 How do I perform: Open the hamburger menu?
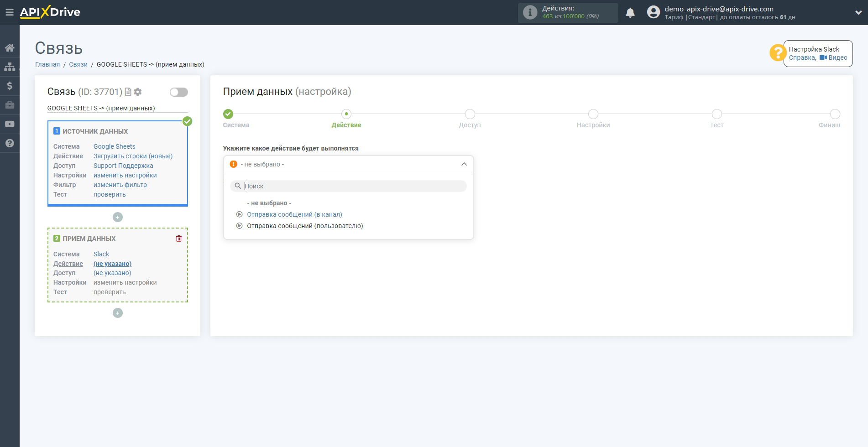pyautogui.click(x=10, y=12)
